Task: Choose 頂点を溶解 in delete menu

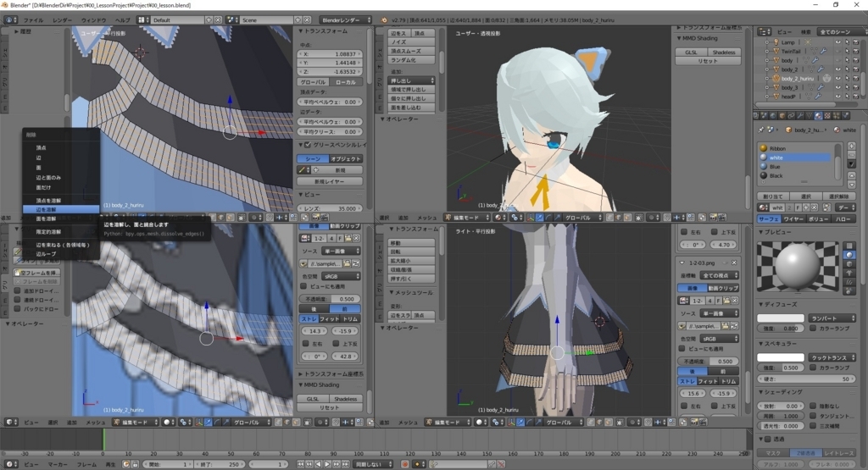Action: 48,200
